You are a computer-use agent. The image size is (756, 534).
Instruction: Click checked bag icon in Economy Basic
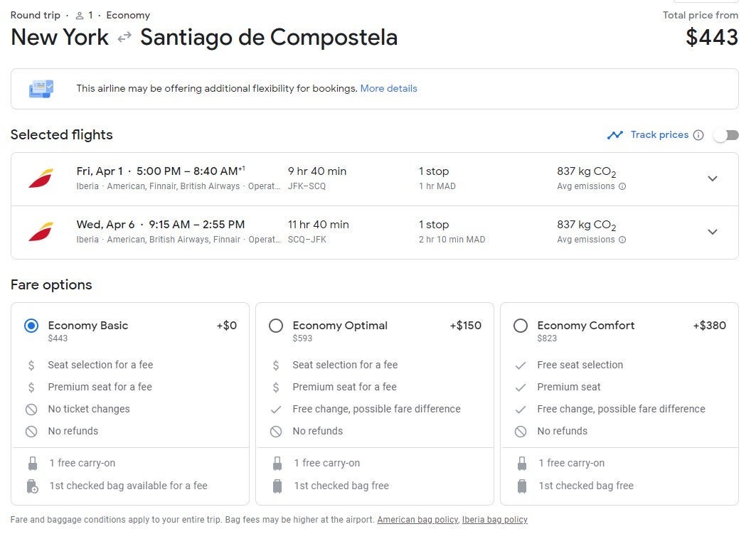[32, 486]
